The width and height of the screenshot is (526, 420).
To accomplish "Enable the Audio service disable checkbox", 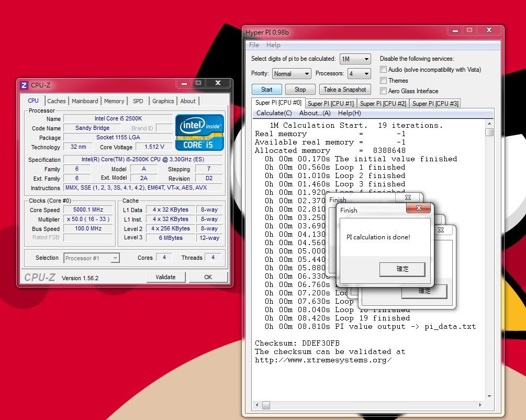I will [x=384, y=70].
